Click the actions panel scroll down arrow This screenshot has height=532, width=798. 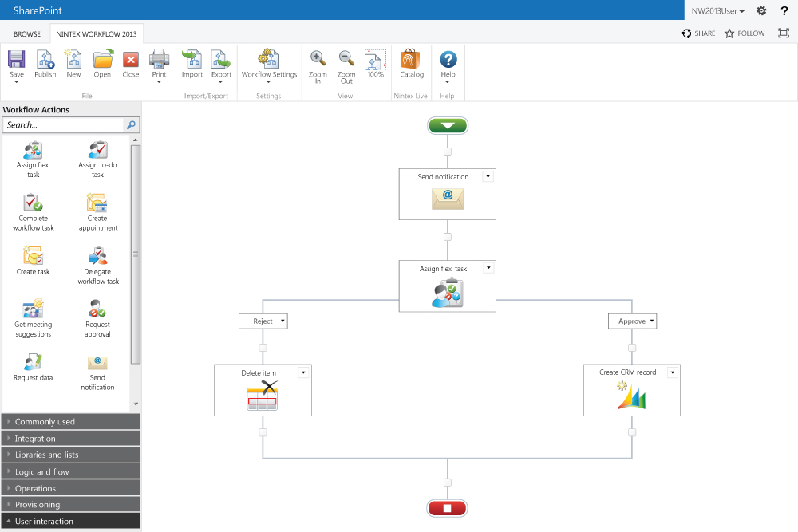pos(136,404)
